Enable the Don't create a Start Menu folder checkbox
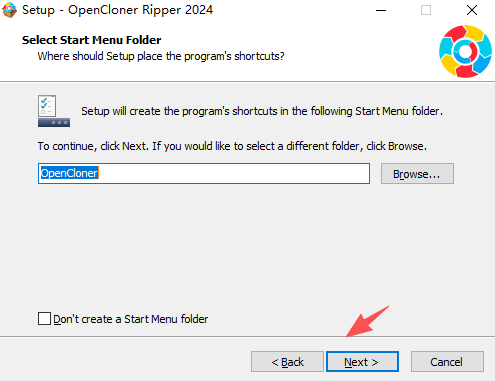The width and height of the screenshot is (495, 381). (x=44, y=319)
